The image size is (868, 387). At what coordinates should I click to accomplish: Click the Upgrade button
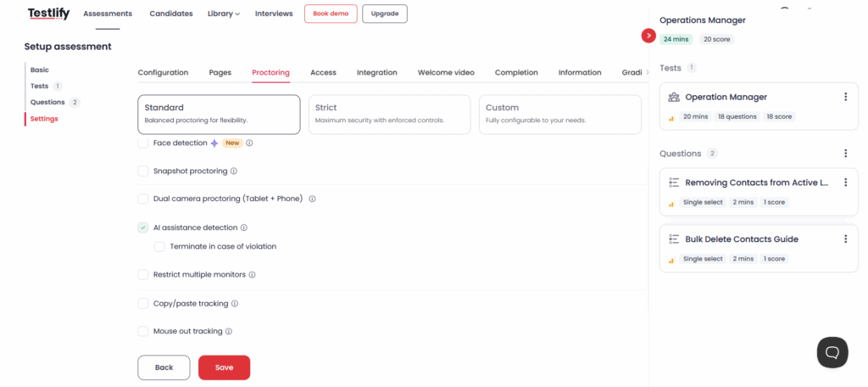click(385, 14)
